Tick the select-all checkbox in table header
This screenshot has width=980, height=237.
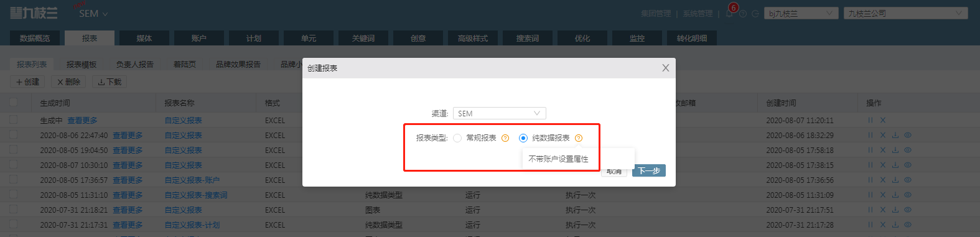click(14, 102)
